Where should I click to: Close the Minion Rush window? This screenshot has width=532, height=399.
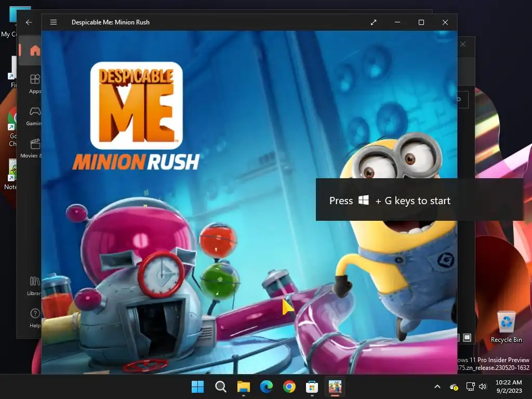click(445, 22)
